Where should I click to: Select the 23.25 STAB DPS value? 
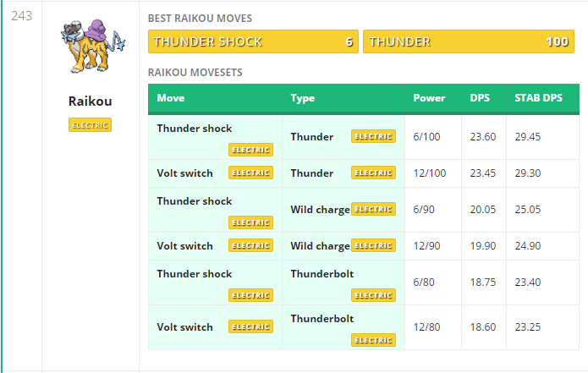tap(528, 327)
